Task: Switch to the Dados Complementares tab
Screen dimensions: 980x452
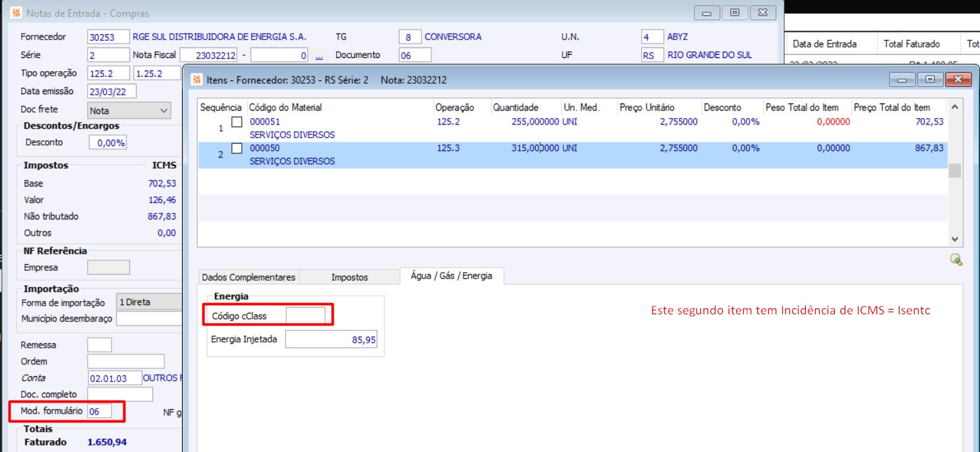Action: pos(249,277)
